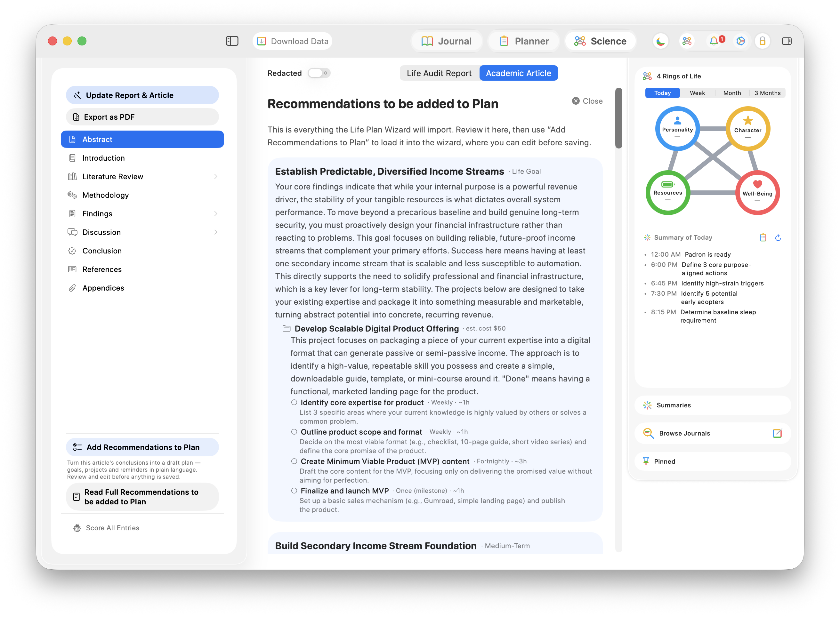Switch to the Journal tab
This screenshot has width=840, height=617.
click(447, 41)
